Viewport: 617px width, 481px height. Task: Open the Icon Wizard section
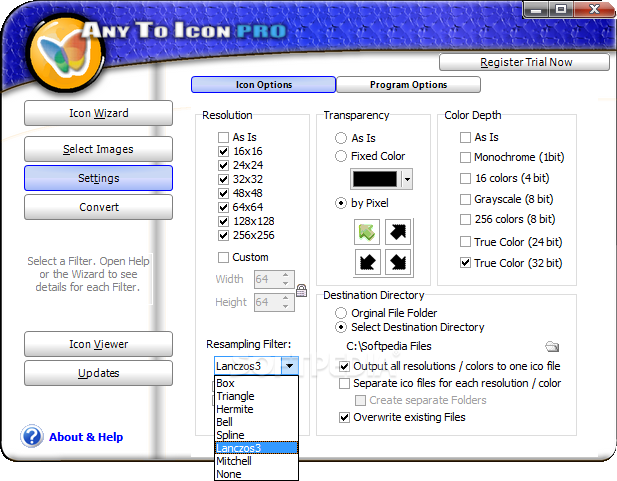98,113
